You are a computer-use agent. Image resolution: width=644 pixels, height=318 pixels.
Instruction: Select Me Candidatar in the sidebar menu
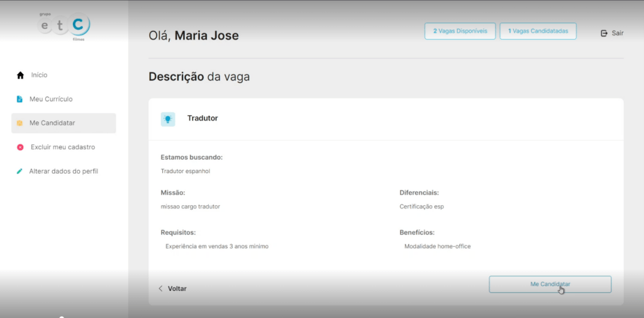(x=52, y=123)
